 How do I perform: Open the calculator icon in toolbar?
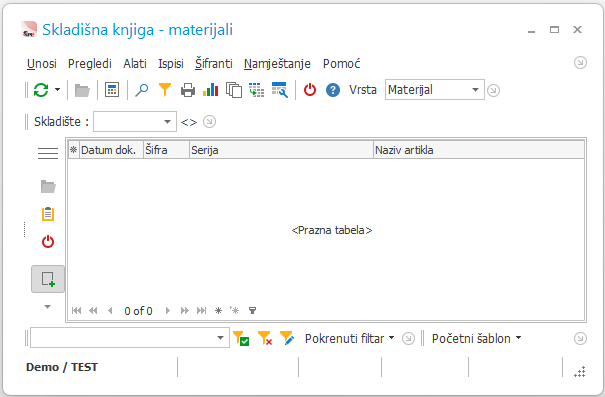(112, 90)
